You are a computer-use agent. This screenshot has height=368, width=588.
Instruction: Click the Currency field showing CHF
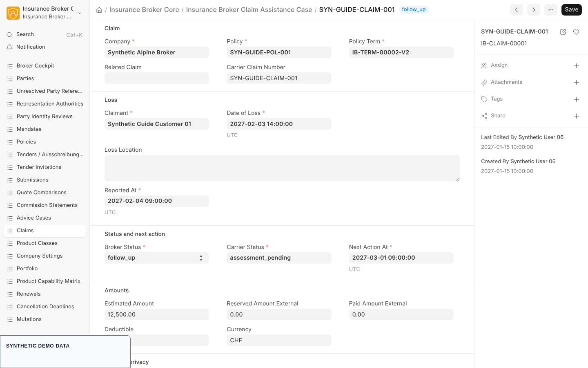coord(279,340)
